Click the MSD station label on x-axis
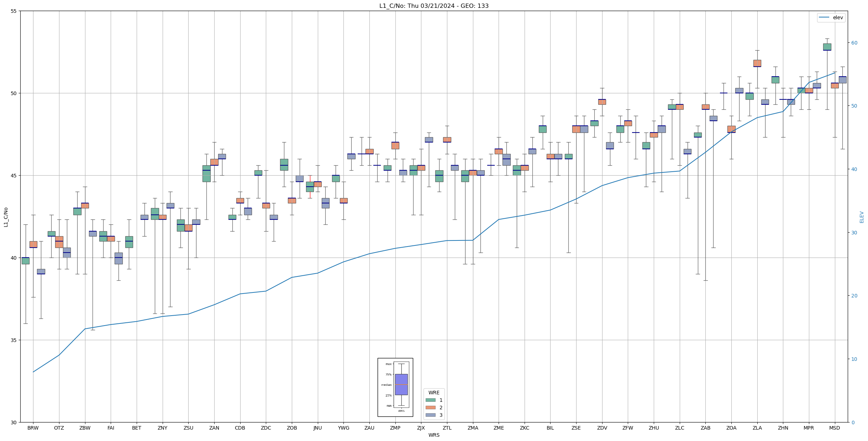 (x=835, y=428)
